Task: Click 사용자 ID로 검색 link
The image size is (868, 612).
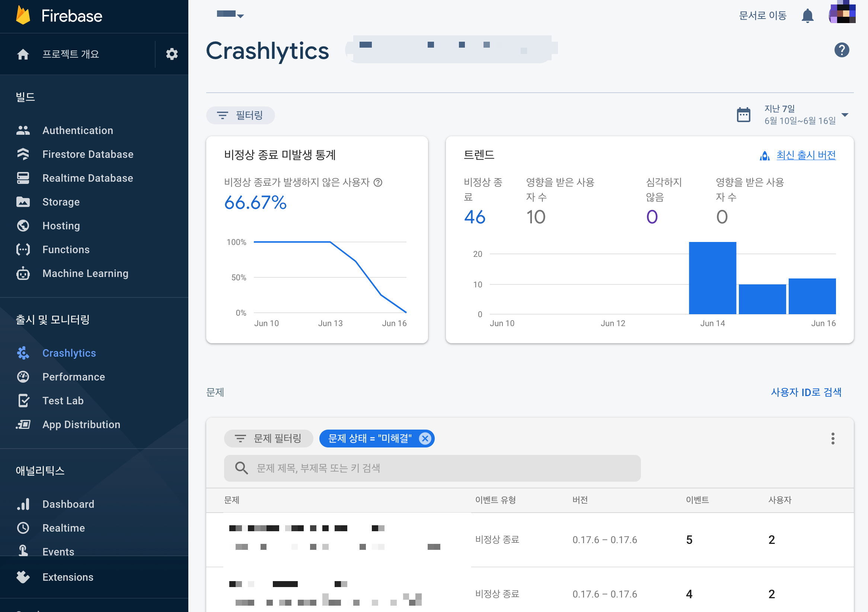Action: coord(806,392)
